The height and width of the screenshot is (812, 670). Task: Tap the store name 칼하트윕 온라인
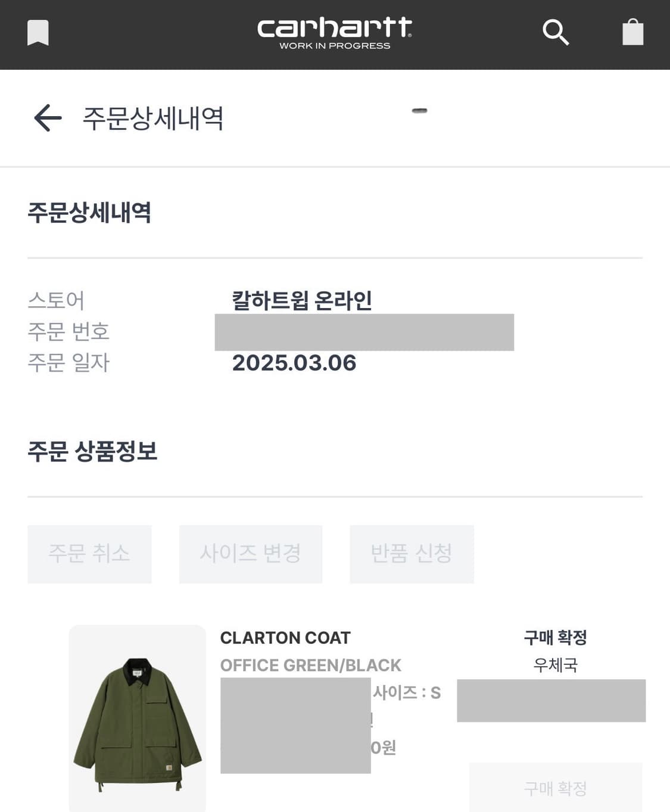coord(303,301)
